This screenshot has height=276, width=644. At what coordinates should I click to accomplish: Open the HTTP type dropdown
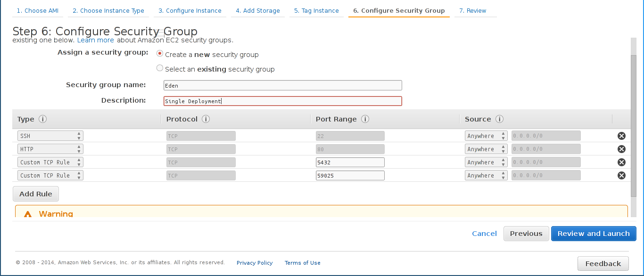(50, 149)
